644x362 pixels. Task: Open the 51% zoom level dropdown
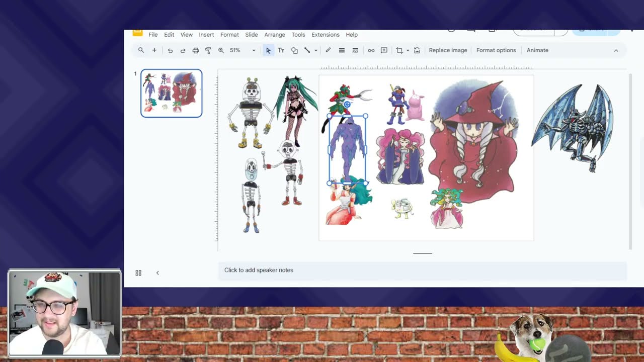click(x=243, y=50)
